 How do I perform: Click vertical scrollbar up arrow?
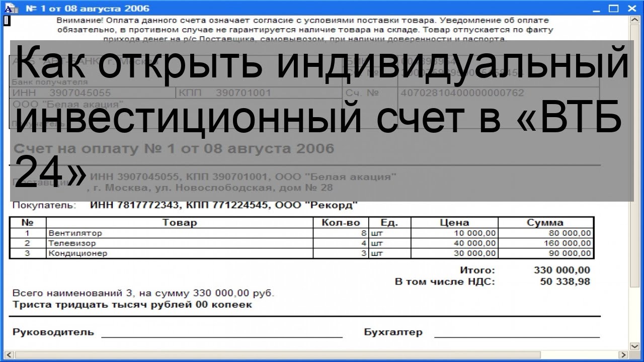[x=634, y=21]
